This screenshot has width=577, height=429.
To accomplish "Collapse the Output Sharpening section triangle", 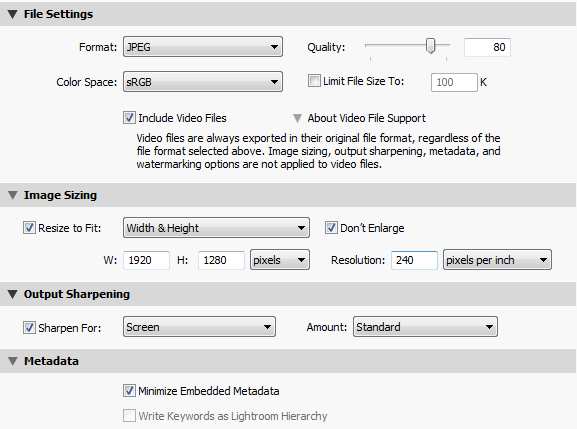I will pyautogui.click(x=13, y=294).
